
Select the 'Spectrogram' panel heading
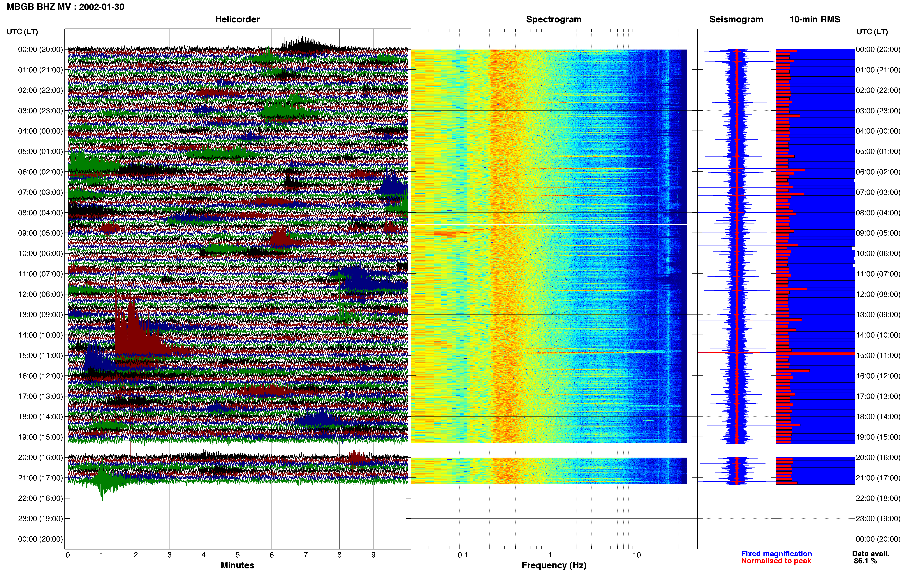(553, 19)
